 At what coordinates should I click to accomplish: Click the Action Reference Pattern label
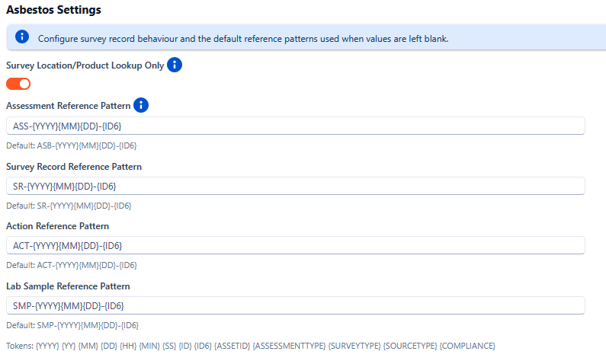pos(57,226)
